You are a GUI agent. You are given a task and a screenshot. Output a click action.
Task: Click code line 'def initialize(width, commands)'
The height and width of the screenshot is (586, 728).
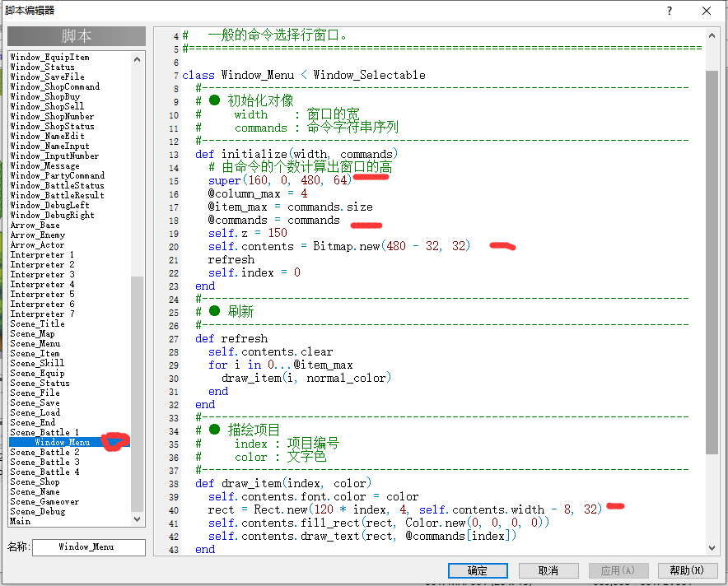[x=296, y=154]
